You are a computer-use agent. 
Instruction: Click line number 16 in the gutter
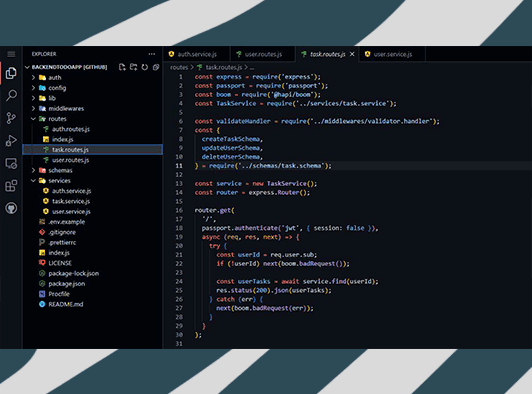click(179, 210)
